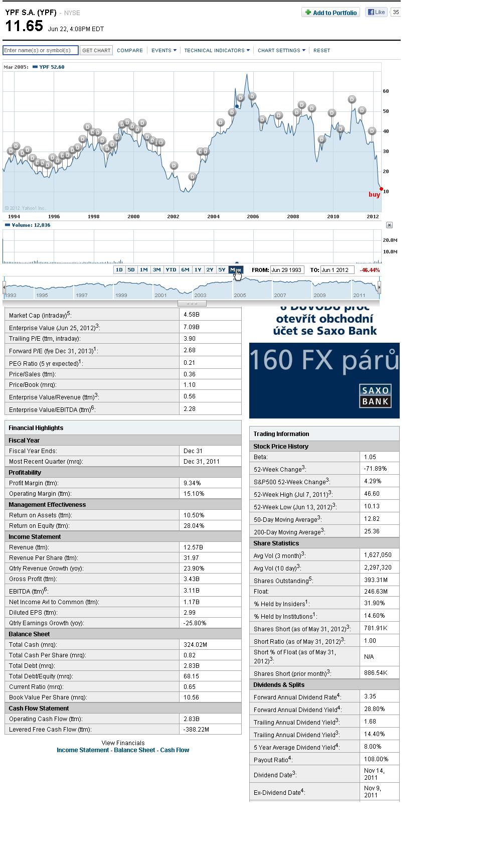
Task: Select the 5D range tab
Action: pos(131,270)
